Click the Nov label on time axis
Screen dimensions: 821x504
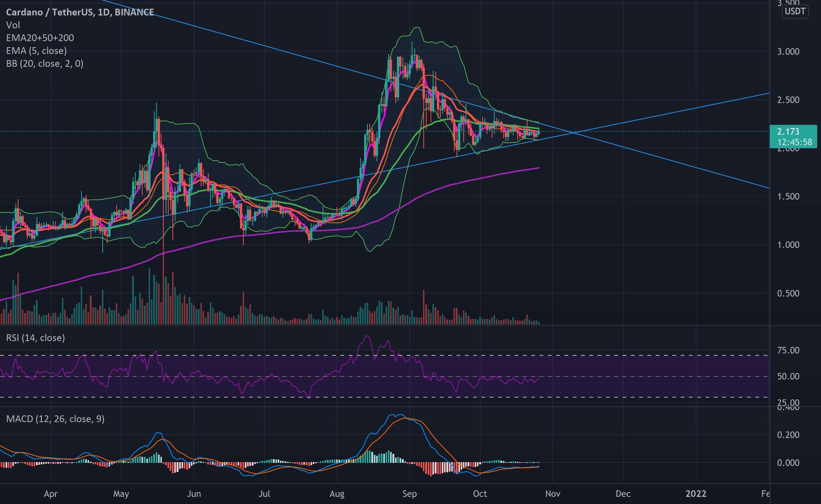point(553,494)
